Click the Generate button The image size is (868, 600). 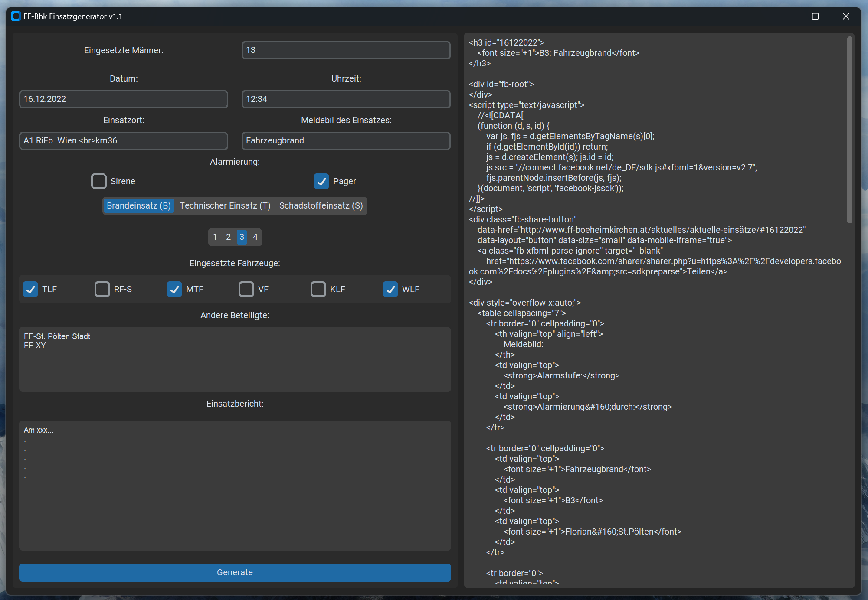click(x=235, y=572)
